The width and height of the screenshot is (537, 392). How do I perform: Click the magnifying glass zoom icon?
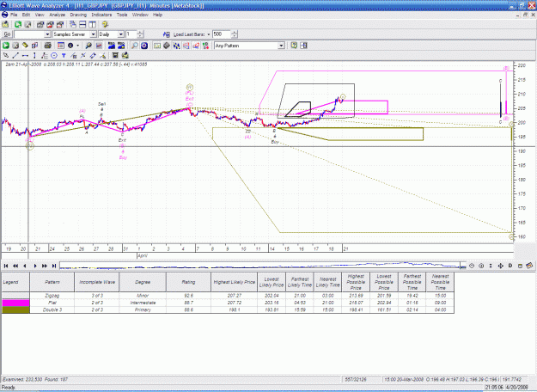coord(135,46)
